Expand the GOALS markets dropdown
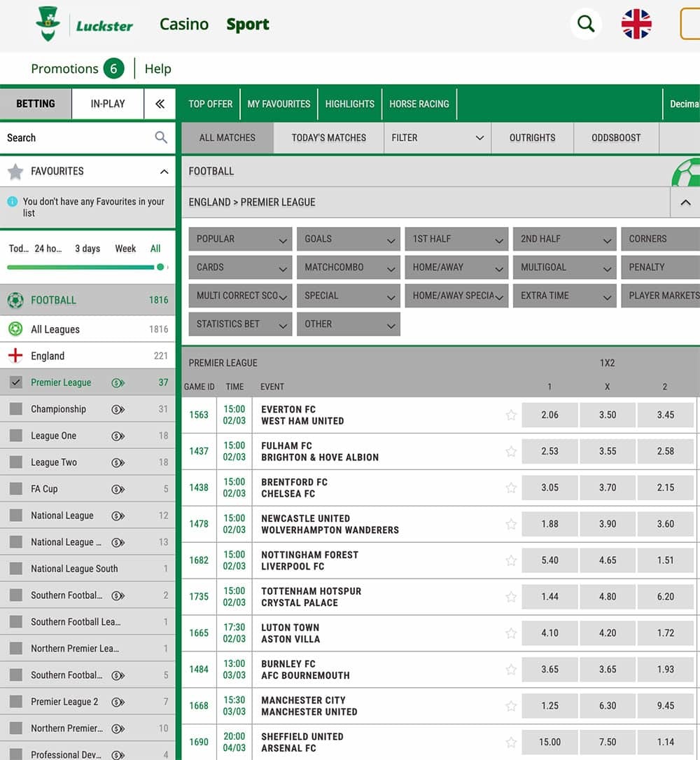The height and width of the screenshot is (760, 700). click(x=349, y=239)
